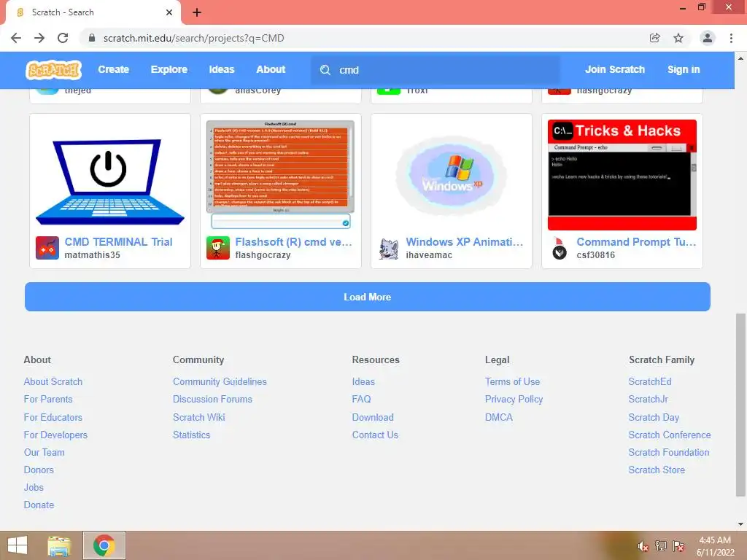Share this page icon in address bar
The height and width of the screenshot is (560, 747).
pyautogui.click(x=655, y=38)
